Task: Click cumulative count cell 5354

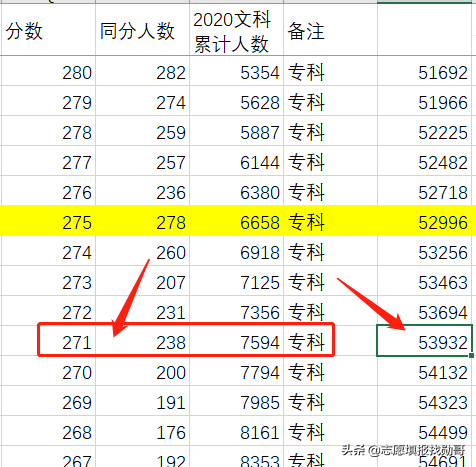Action: [x=236, y=71]
